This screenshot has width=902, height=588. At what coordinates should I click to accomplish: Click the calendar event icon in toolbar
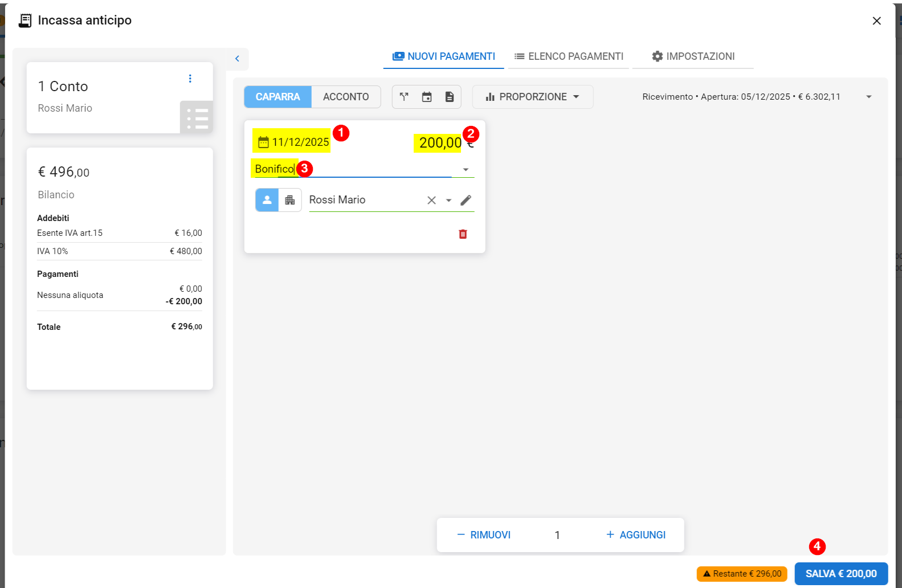pyautogui.click(x=427, y=97)
